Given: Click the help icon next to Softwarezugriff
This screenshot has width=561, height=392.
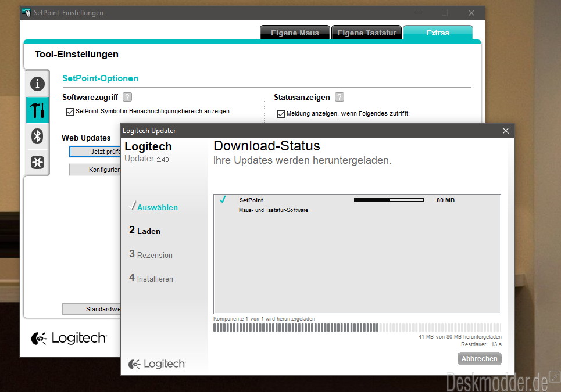Looking at the screenshot, I should [127, 97].
